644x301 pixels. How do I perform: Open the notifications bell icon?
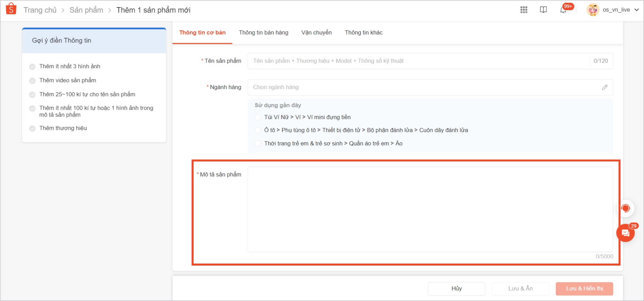click(563, 10)
